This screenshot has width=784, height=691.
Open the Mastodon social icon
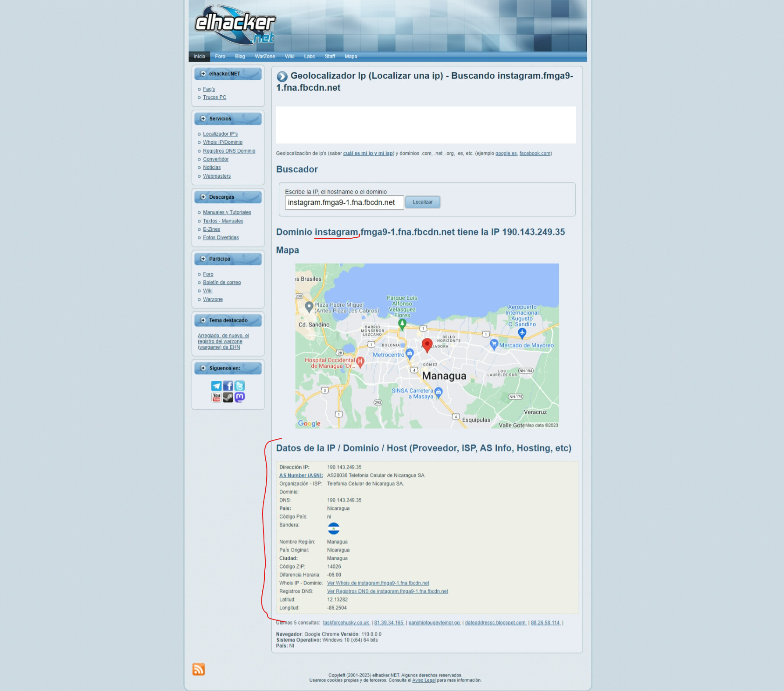(x=239, y=397)
